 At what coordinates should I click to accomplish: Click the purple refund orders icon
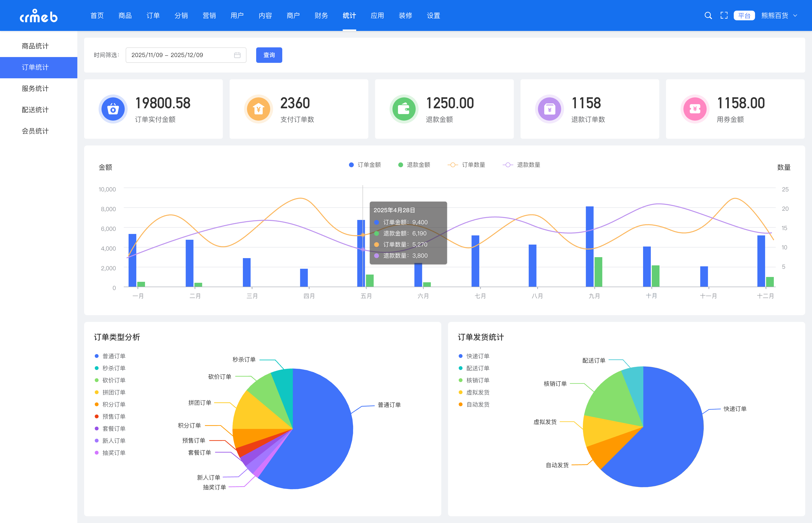point(549,109)
